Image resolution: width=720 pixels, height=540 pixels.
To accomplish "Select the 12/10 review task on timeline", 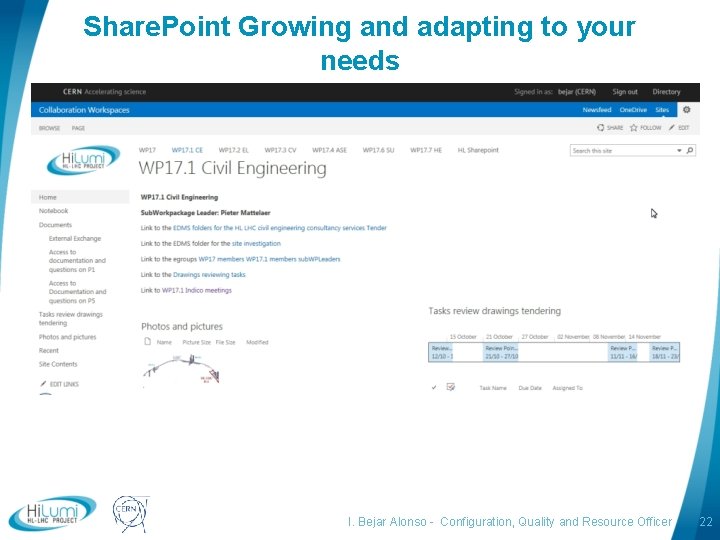I will tap(441, 352).
